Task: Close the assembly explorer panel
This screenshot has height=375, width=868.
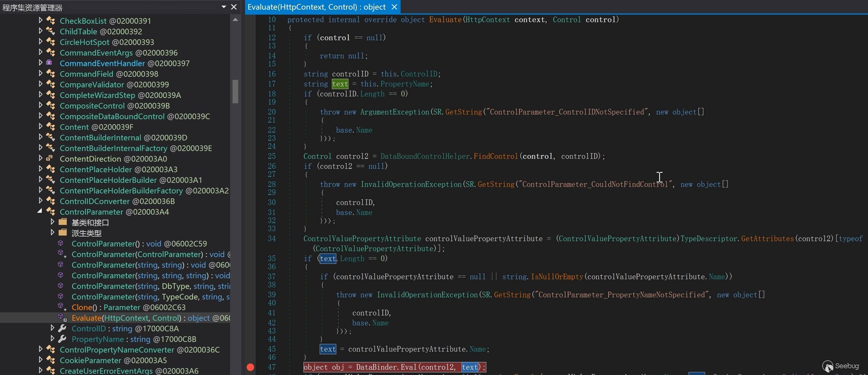Action: 234,7
